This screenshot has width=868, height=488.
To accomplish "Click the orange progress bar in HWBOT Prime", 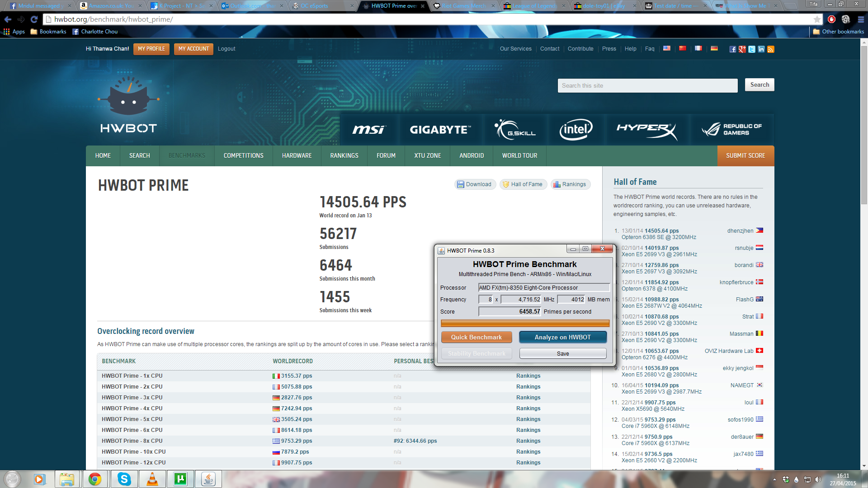I will pyautogui.click(x=525, y=323).
